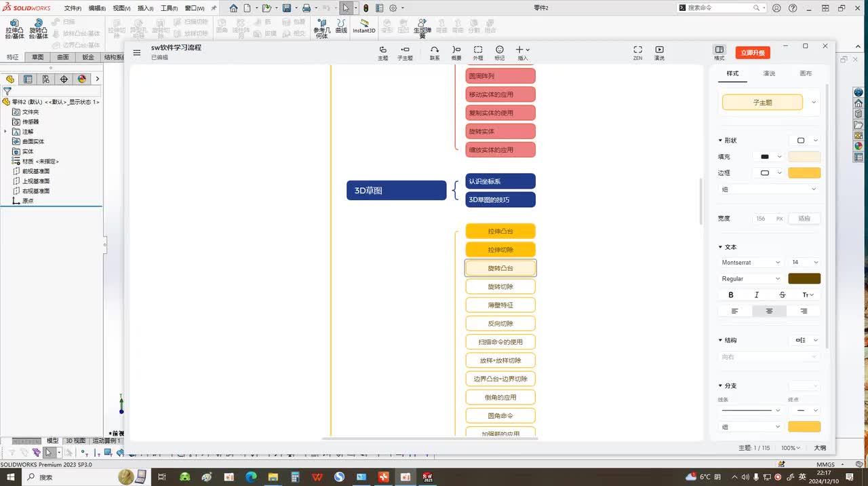Viewport: 868px width, 486px height.
Task: Click the SolidWorks Print icon
Action: [x=306, y=8]
